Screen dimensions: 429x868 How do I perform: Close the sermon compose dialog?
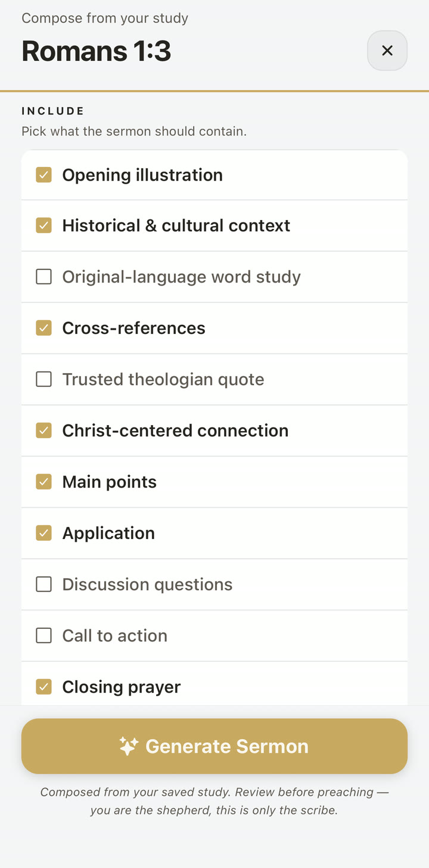click(387, 51)
